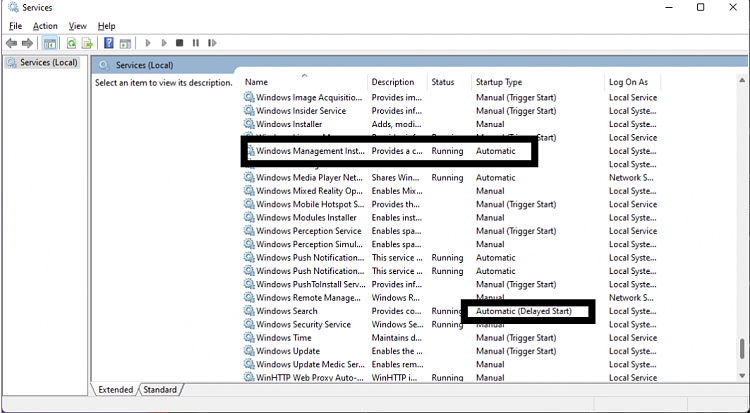
Task: Open the View menu
Action: [x=77, y=26]
